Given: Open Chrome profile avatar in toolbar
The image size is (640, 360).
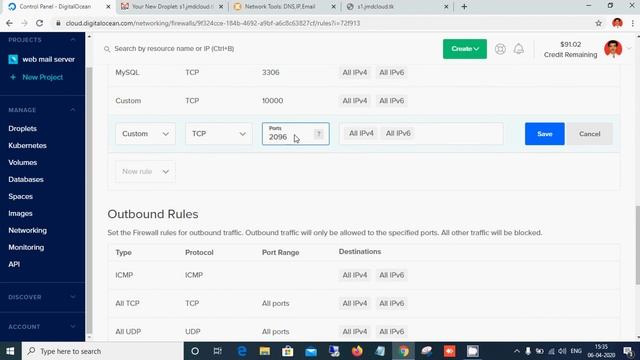Looking at the screenshot, I should [617, 23].
